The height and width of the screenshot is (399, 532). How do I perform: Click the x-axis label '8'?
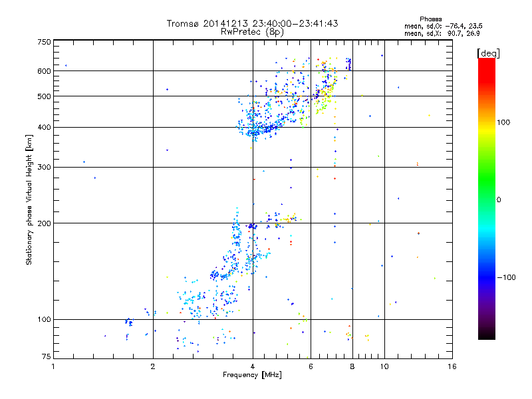(x=352, y=366)
